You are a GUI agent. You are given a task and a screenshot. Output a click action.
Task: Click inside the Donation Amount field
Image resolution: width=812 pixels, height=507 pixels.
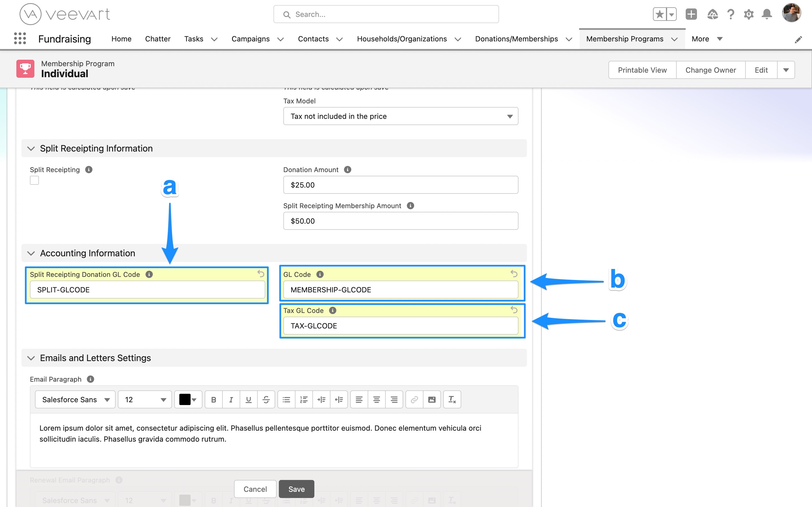pyautogui.click(x=400, y=185)
